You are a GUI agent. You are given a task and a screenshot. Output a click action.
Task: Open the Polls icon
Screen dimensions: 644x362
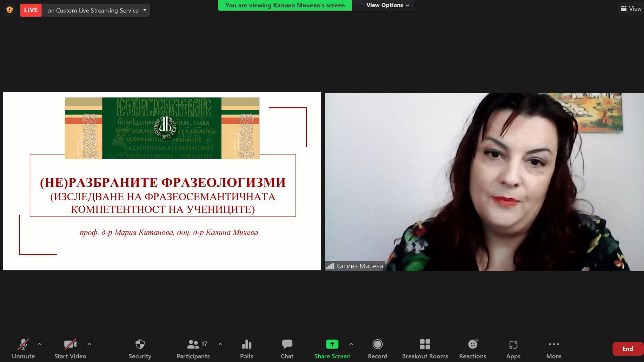coord(246,348)
